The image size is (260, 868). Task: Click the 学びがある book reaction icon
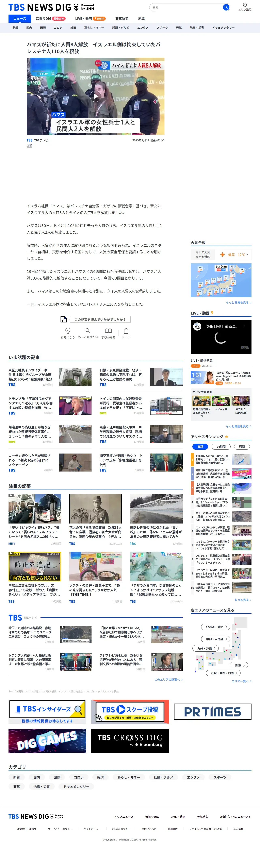click(x=108, y=331)
